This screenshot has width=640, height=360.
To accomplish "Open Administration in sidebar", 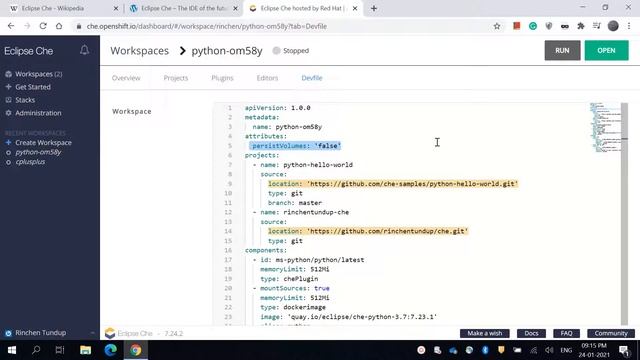I will click(x=38, y=113).
